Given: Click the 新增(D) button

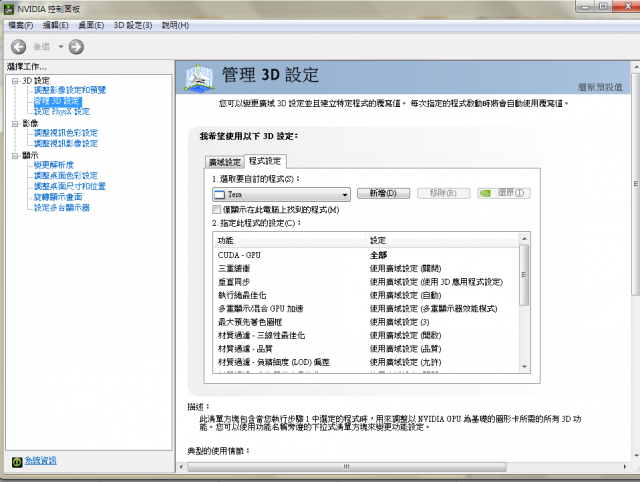Looking at the screenshot, I should tap(383, 193).
